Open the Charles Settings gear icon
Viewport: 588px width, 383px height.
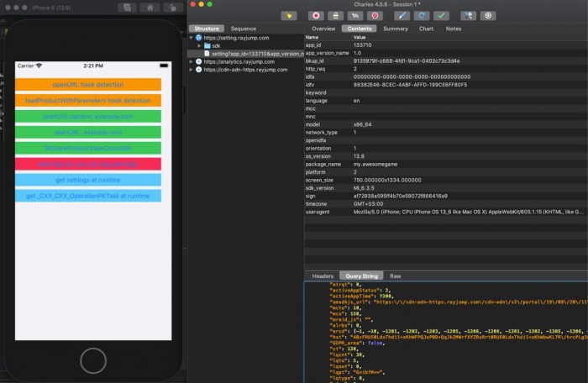pyautogui.click(x=488, y=15)
